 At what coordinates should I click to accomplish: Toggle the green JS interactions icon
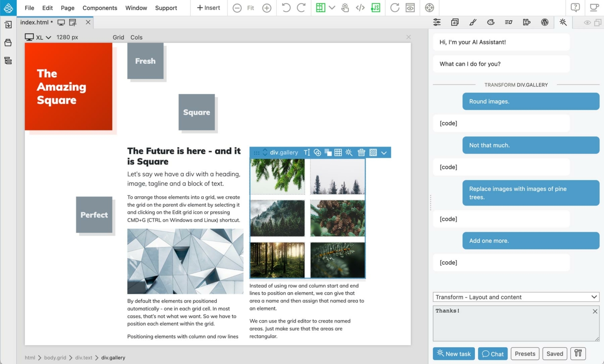[375, 8]
